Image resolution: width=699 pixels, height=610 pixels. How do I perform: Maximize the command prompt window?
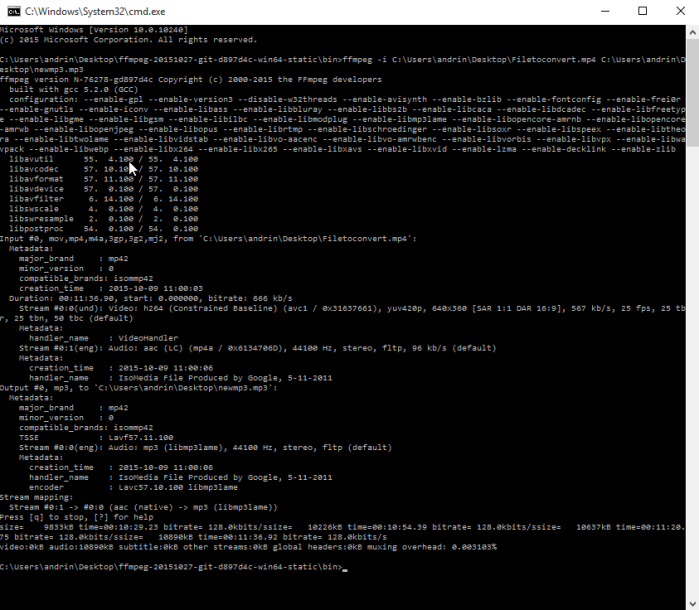coord(642,12)
